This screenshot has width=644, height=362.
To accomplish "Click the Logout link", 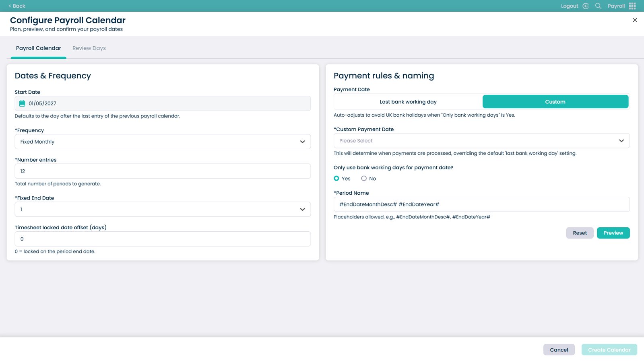I will tap(570, 6).
